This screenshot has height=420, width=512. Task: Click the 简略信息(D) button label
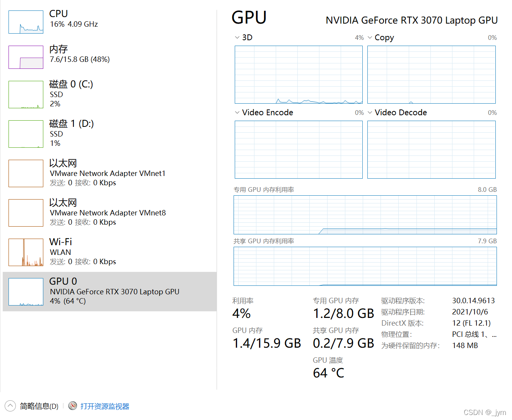(x=39, y=406)
